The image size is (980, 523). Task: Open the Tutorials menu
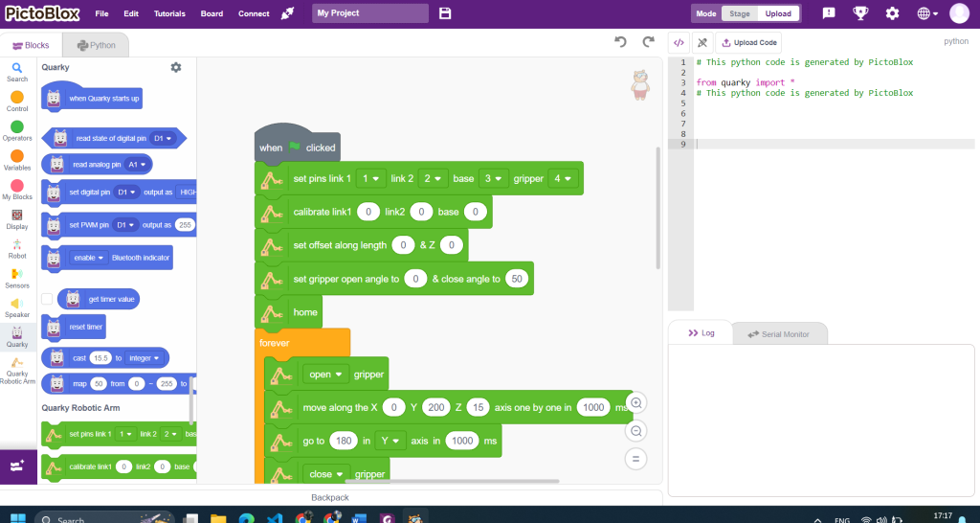click(169, 13)
